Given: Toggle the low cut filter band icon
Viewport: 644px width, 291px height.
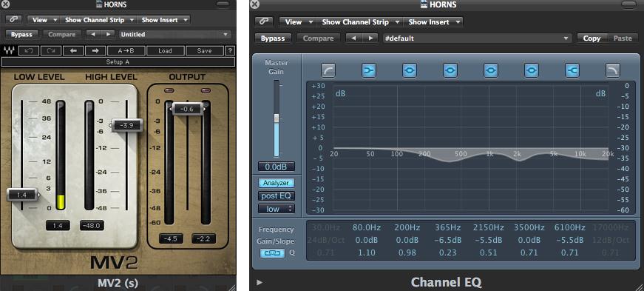Looking at the screenshot, I should point(328,71).
